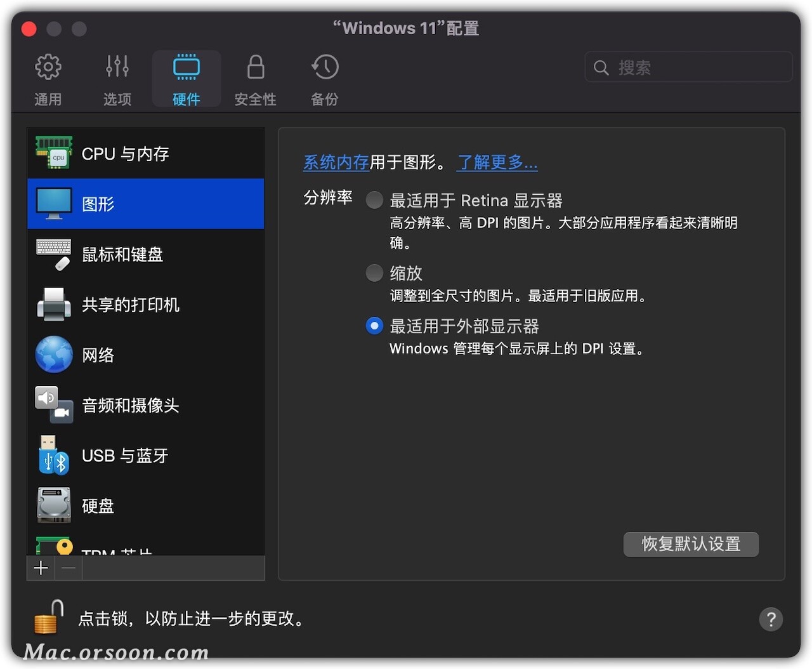Click the keyboard and mouse icon
Image resolution: width=812 pixels, height=669 pixels.
coord(54,254)
